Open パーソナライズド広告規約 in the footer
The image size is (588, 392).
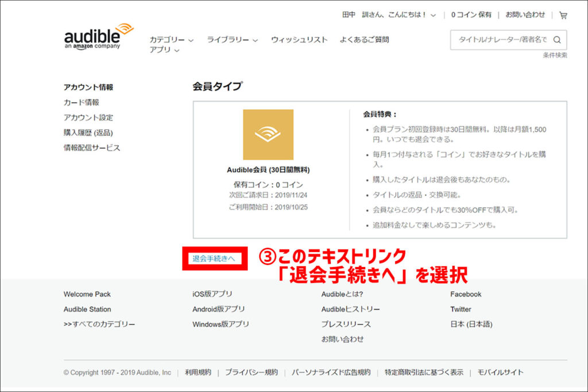point(331,372)
